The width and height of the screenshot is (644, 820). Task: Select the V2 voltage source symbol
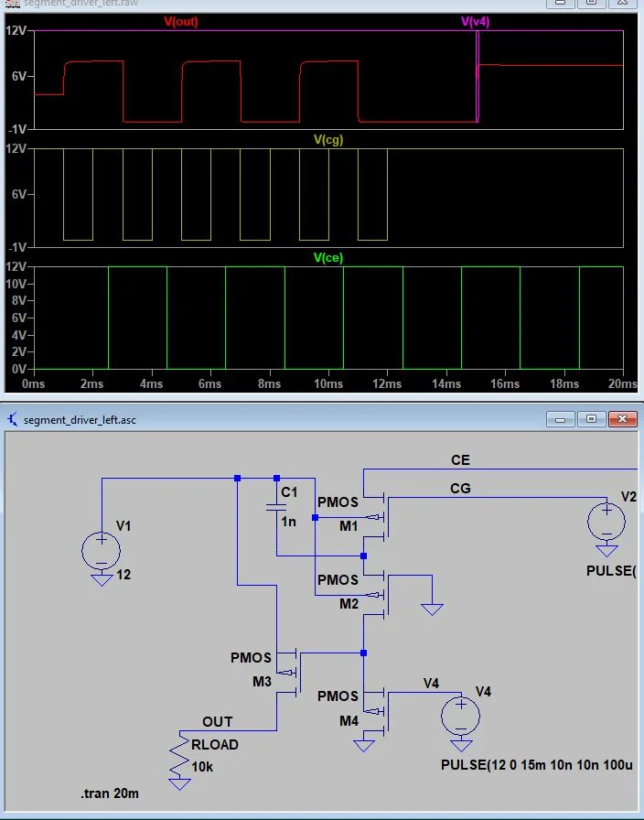click(606, 522)
